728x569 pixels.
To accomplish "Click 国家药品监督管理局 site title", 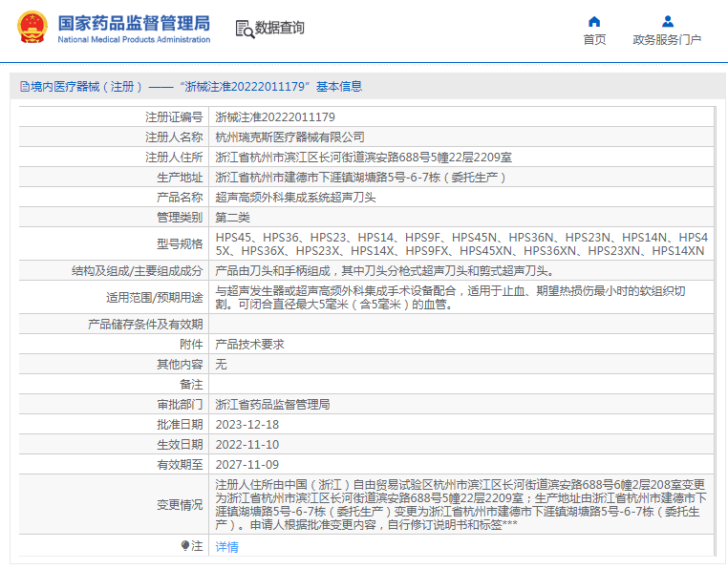I will coord(134,23).
